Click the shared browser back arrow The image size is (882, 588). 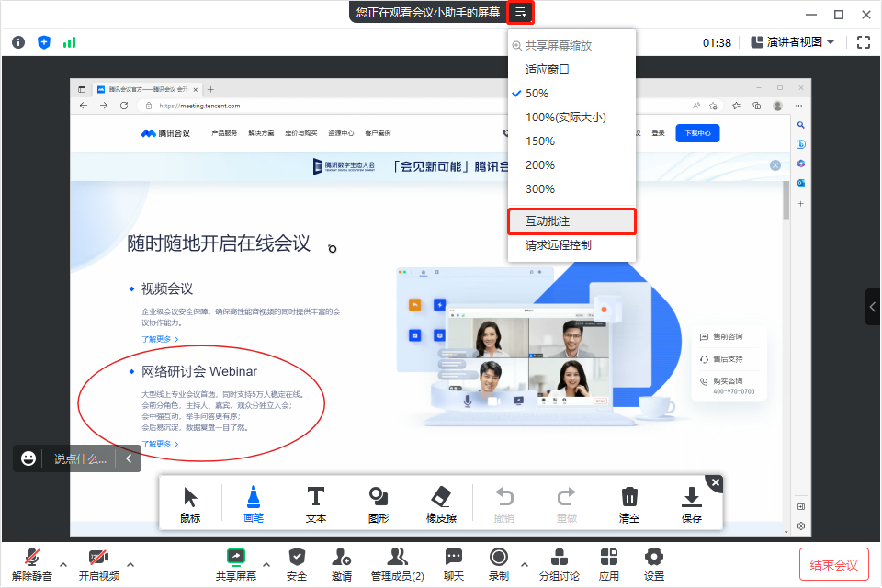tap(84, 106)
